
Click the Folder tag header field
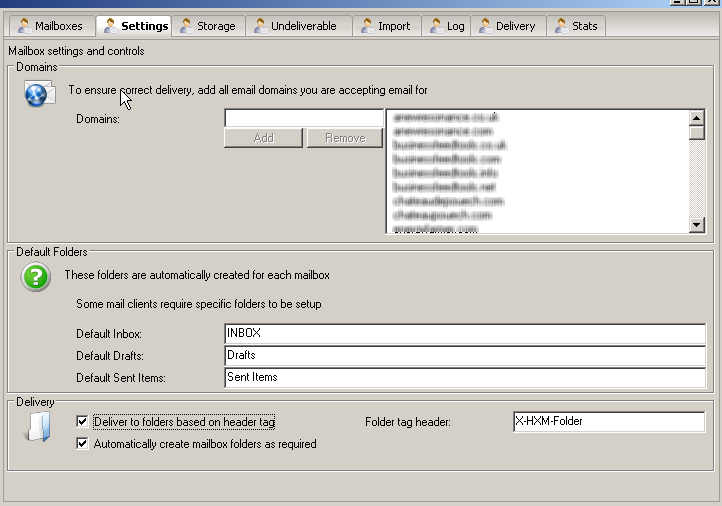pyautogui.click(x=608, y=422)
